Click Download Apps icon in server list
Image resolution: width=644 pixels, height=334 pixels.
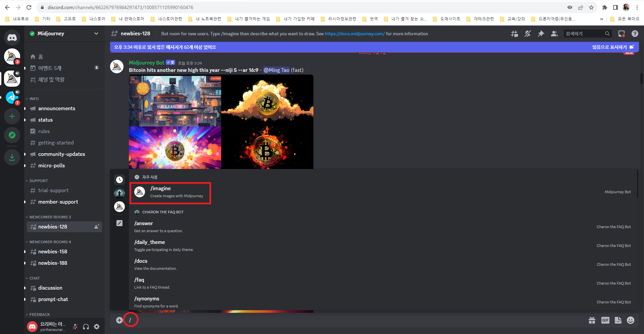click(12, 157)
